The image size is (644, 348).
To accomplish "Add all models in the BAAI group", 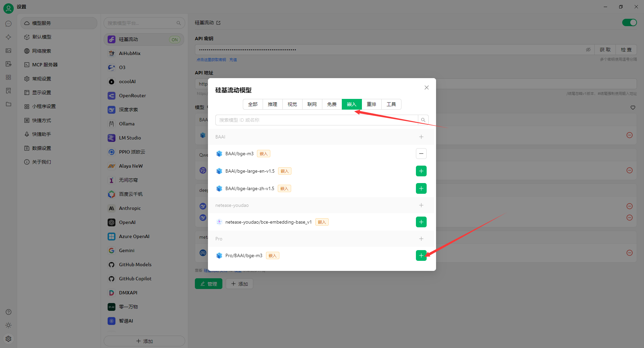I will (x=421, y=137).
